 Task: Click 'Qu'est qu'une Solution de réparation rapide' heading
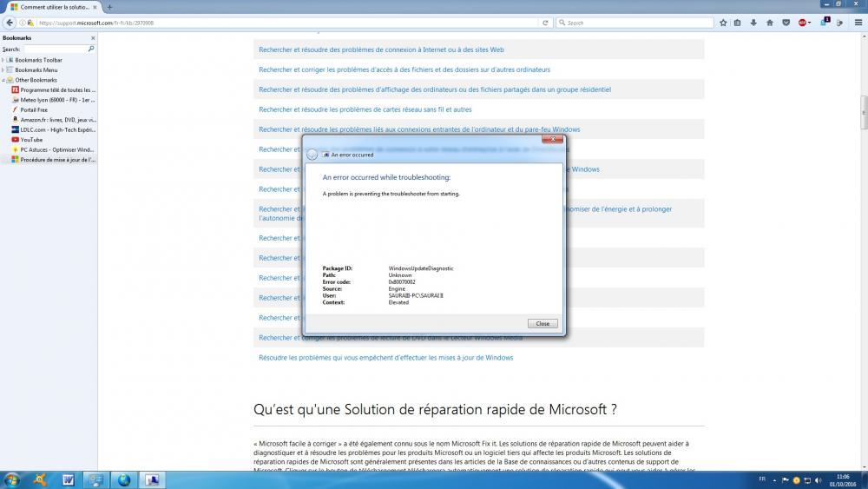[435, 409]
